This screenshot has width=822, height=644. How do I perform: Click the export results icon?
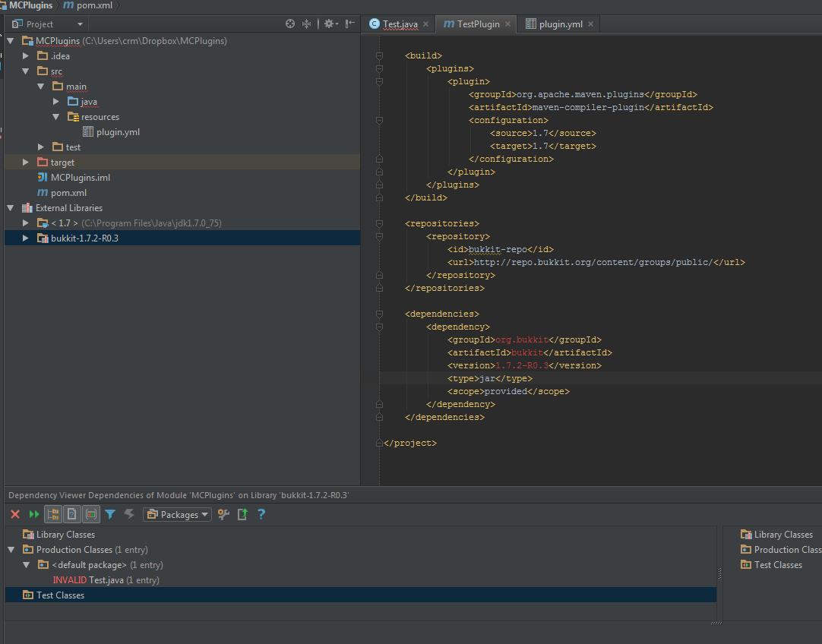coord(242,514)
